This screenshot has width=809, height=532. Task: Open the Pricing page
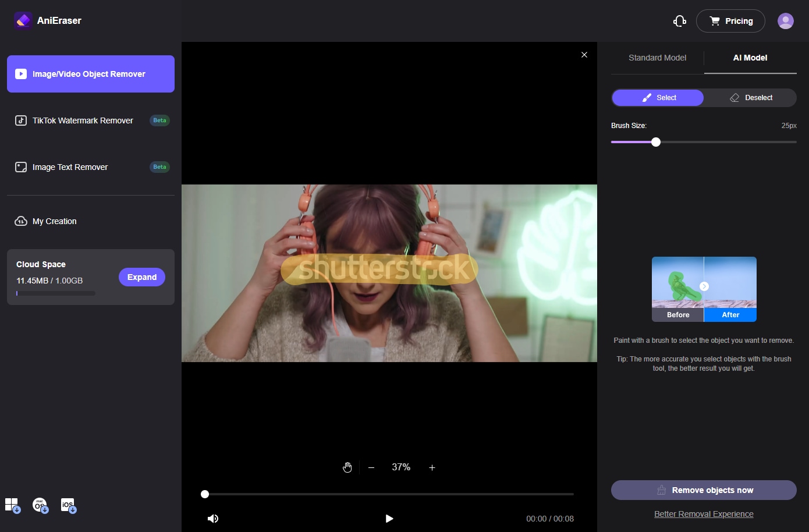click(730, 21)
